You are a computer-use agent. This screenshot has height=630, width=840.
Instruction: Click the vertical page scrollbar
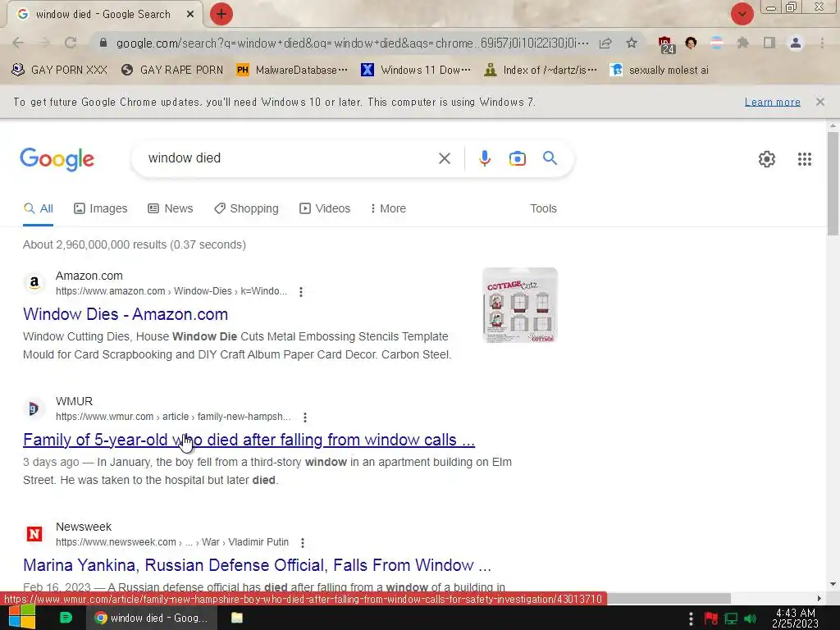pos(833,184)
